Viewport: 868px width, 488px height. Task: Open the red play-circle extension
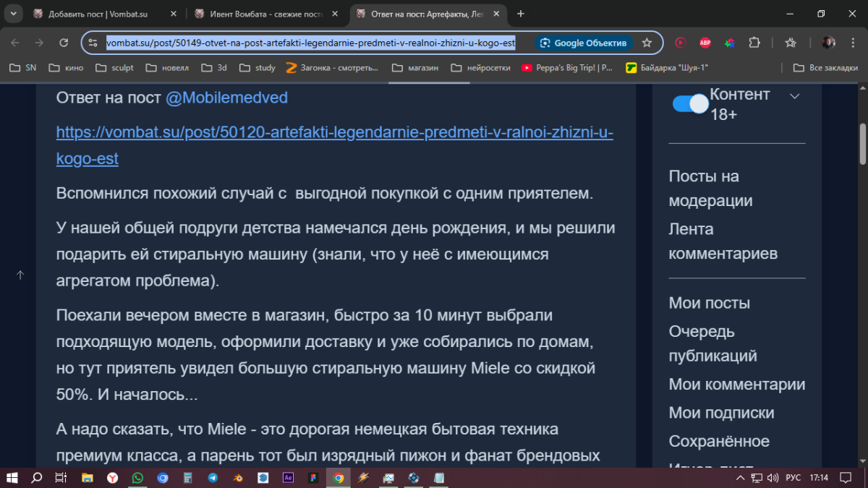click(x=681, y=43)
